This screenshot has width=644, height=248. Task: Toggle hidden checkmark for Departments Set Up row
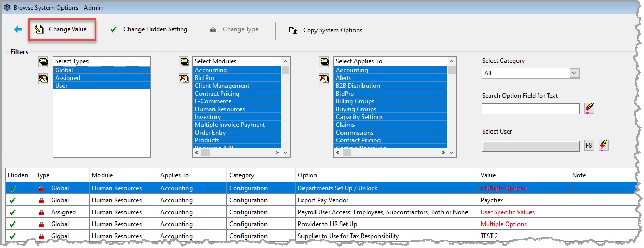coord(12,188)
